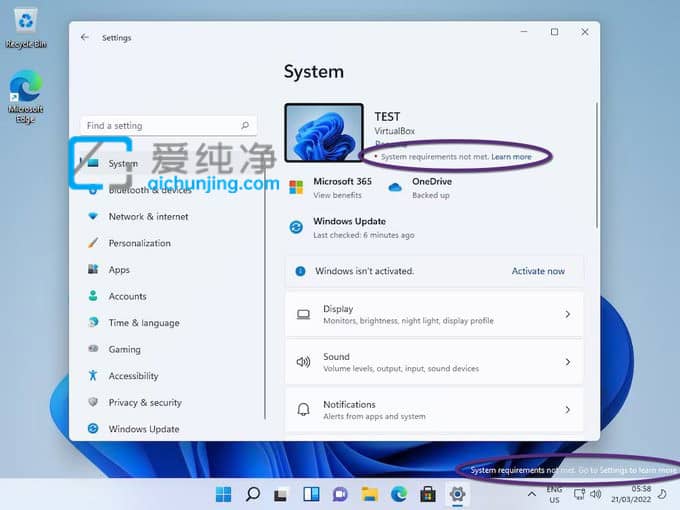Click the Display monitor icon

(x=303, y=314)
